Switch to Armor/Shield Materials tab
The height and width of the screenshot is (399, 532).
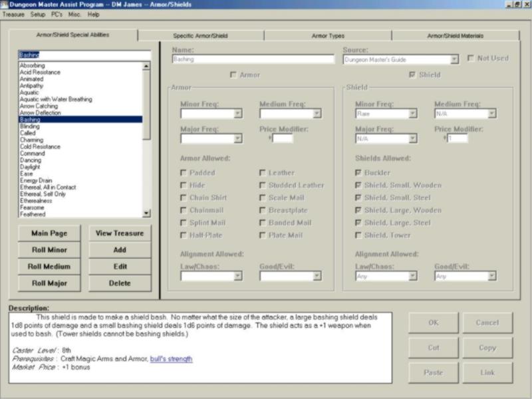coord(455,35)
